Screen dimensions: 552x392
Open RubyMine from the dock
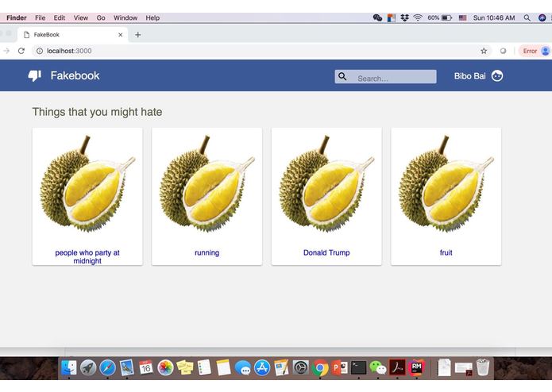[416, 367]
